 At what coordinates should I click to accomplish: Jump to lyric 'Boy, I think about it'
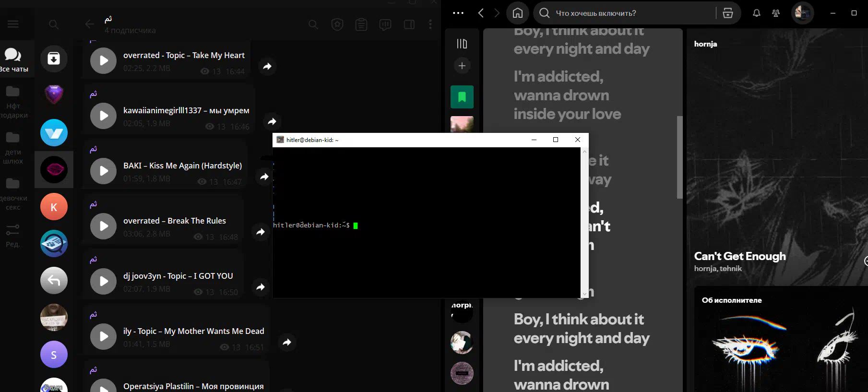582,329
